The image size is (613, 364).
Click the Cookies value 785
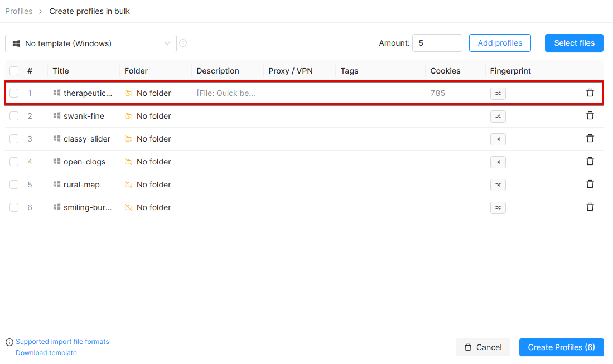point(437,93)
